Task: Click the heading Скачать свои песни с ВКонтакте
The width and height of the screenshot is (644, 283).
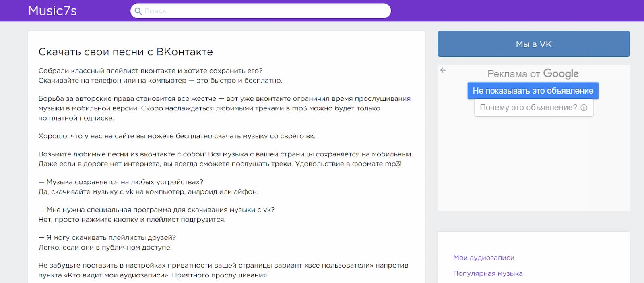Action: [126, 52]
